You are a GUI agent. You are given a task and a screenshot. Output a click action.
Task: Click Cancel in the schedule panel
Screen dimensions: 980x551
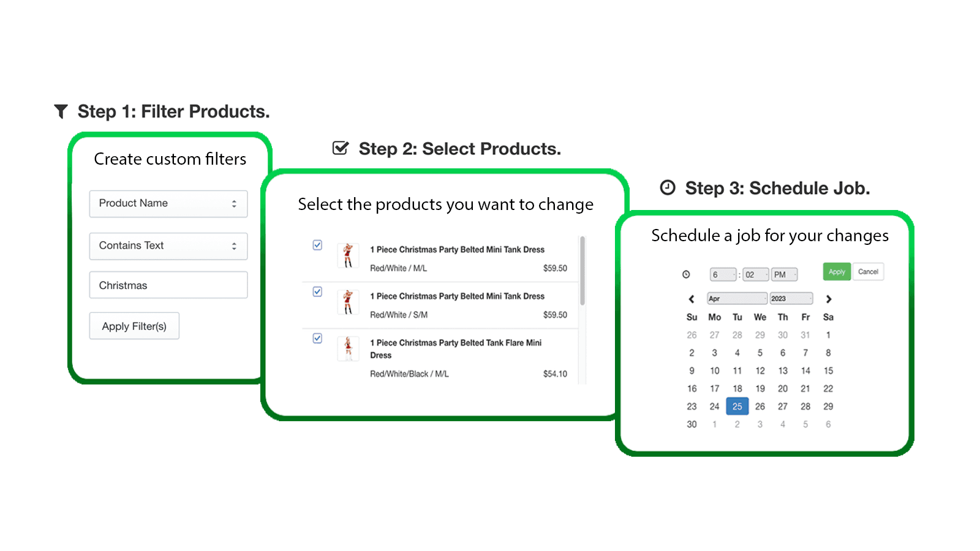click(869, 271)
